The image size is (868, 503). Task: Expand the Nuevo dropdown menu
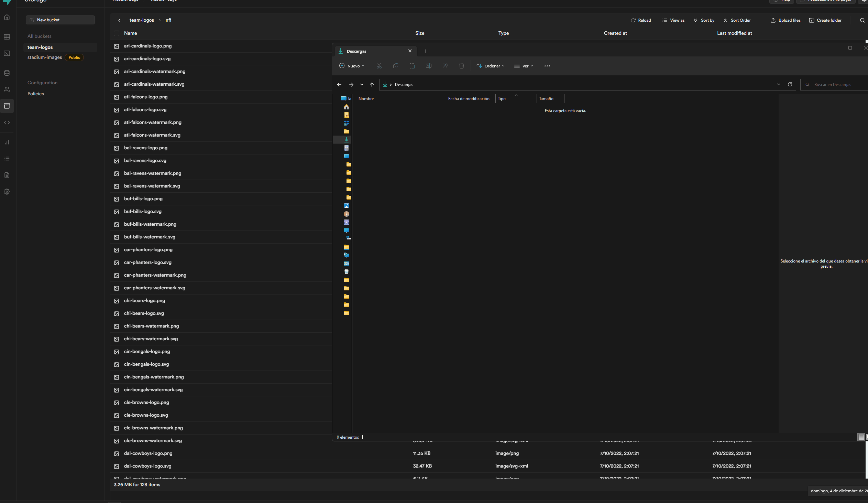coord(352,66)
